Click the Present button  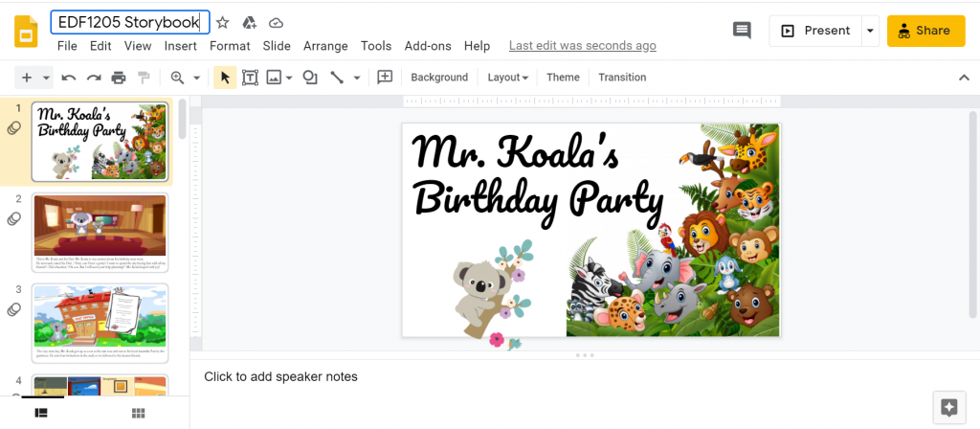(x=815, y=31)
